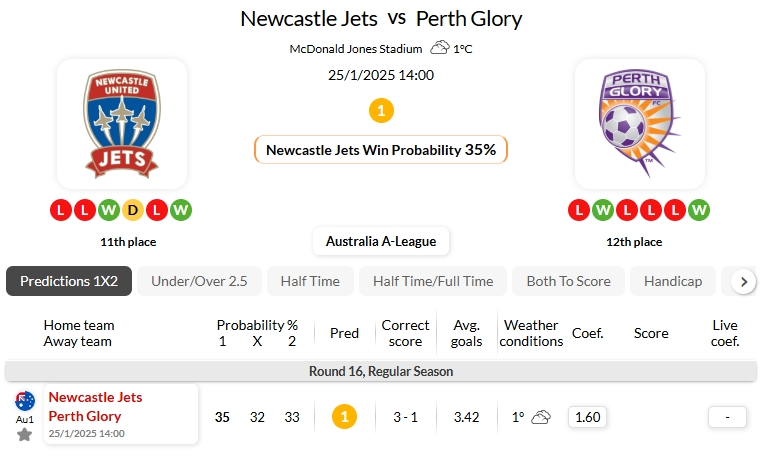
Task: Click the cloud icon in the weather conditions column
Action: [x=541, y=416]
